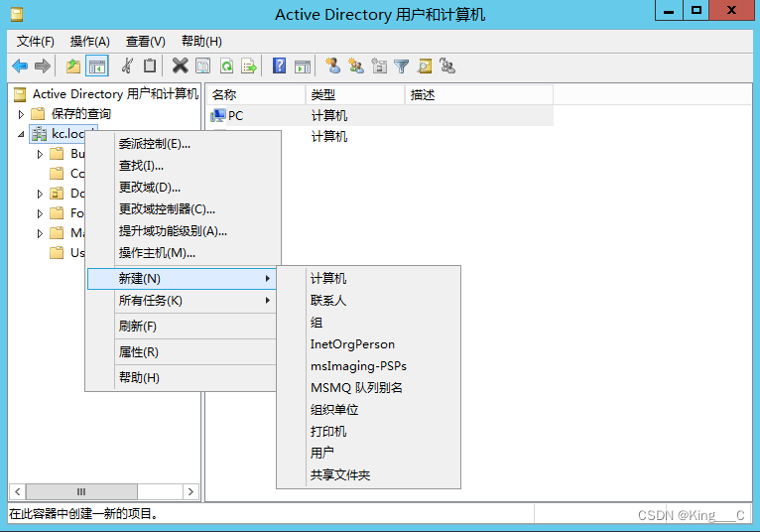Image resolution: width=760 pixels, height=532 pixels.
Task: Click the Filter funnel icon
Action: click(401, 66)
